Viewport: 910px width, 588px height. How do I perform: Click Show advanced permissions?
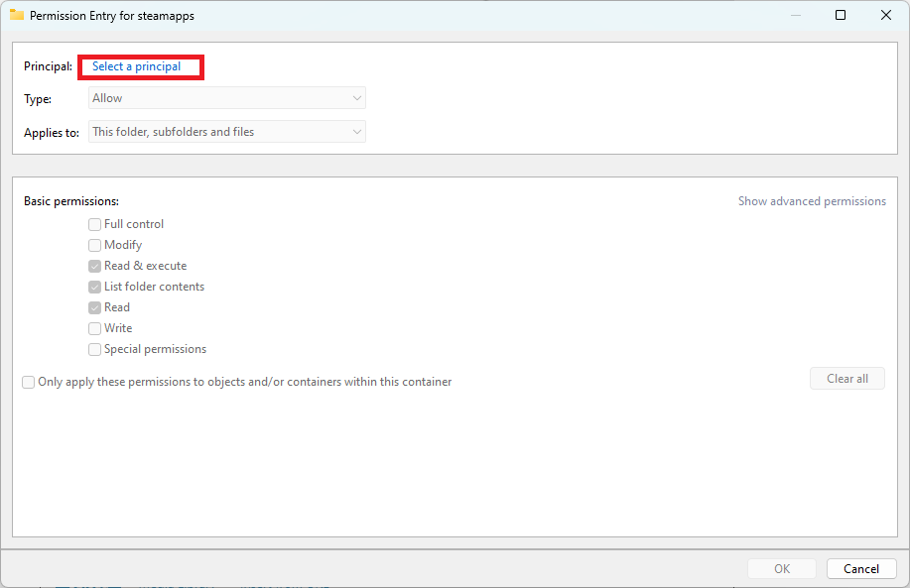tap(812, 200)
